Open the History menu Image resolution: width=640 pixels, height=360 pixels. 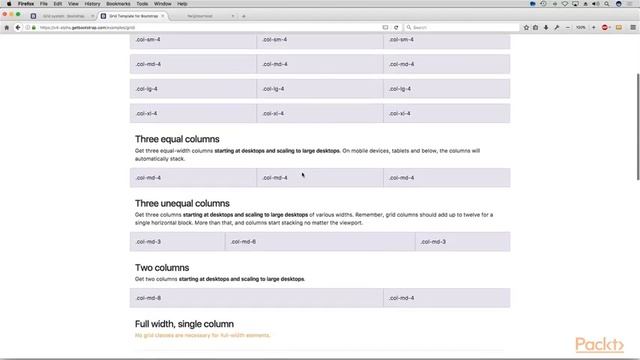pos(92,4)
